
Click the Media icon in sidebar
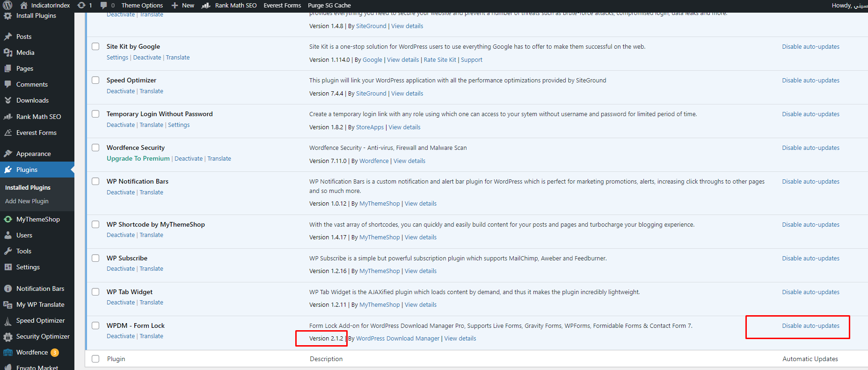click(x=8, y=52)
